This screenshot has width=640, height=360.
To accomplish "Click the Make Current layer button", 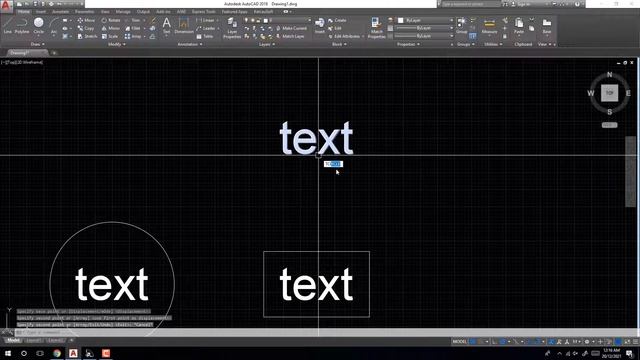I will pos(291,28).
